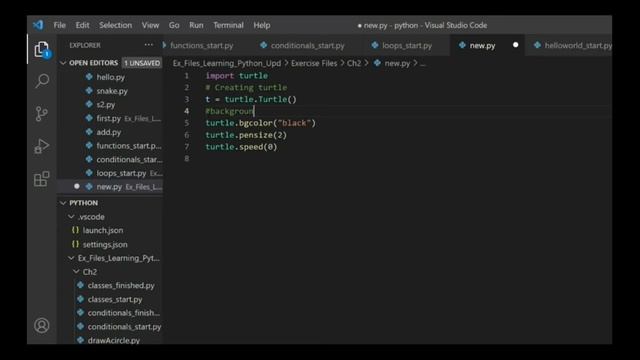The image size is (640, 360).
Task: Open classes_finished.py in Ch2 folder
Action: [121, 285]
